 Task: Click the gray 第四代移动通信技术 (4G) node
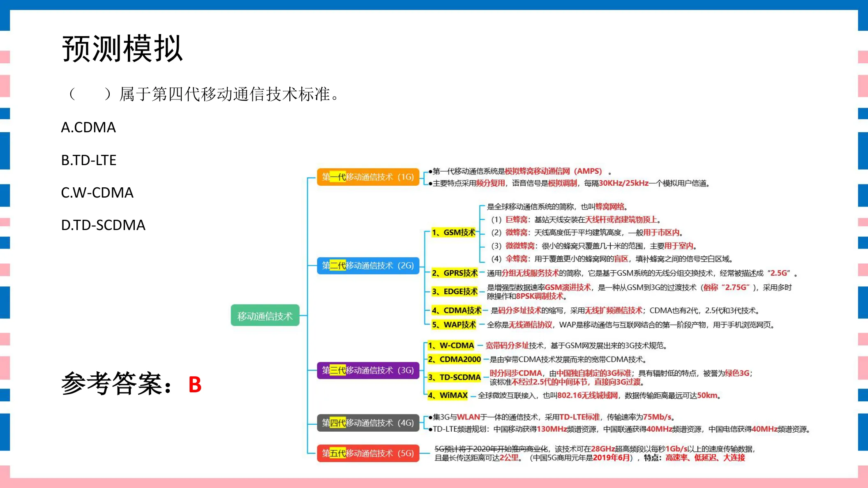pyautogui.click(x=368, y=423)
